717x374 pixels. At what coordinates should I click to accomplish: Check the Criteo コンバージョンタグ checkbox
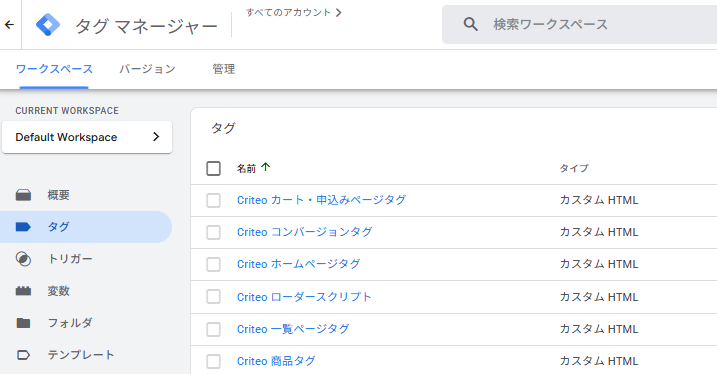(214, 232)
